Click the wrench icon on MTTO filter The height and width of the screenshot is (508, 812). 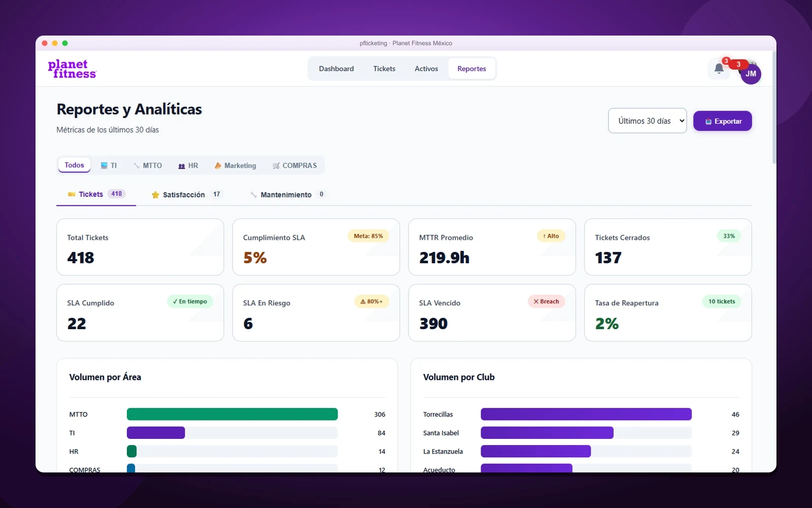pos(137,166)
